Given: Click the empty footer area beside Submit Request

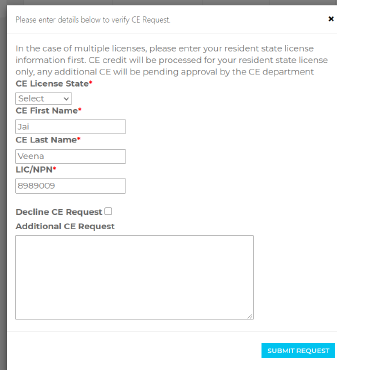Looking at the screenshot, I should coord(133,351).
